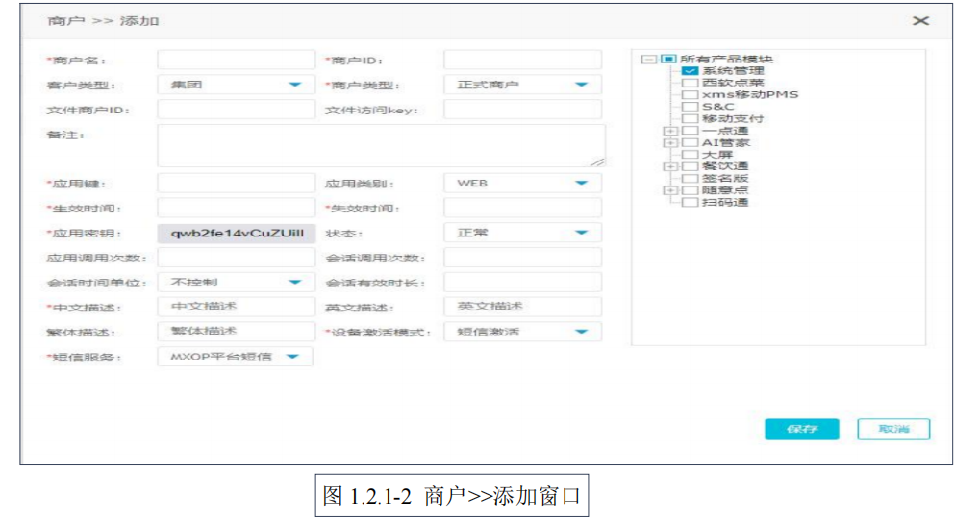
Task: Click the 生效时间 input field
Action: tap(237, 208)
